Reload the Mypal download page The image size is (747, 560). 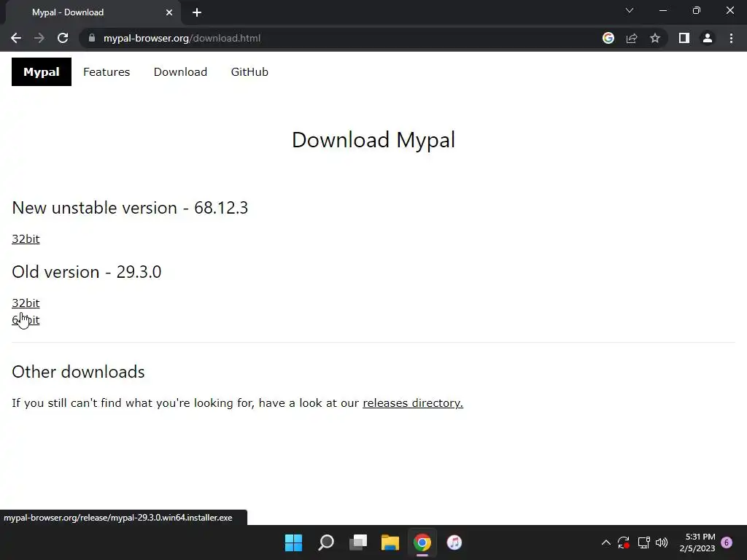pos(63,38)
